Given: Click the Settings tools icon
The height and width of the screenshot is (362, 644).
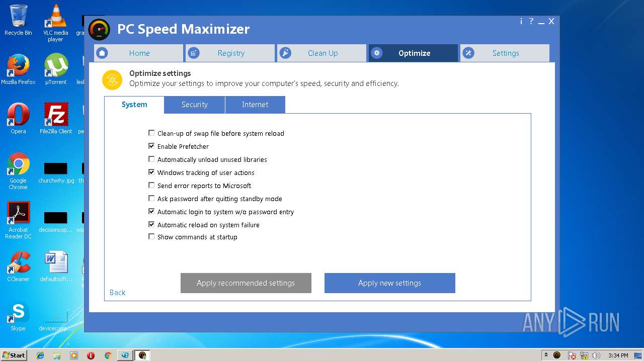Looking at the screenshot, I should click(468, 53).
